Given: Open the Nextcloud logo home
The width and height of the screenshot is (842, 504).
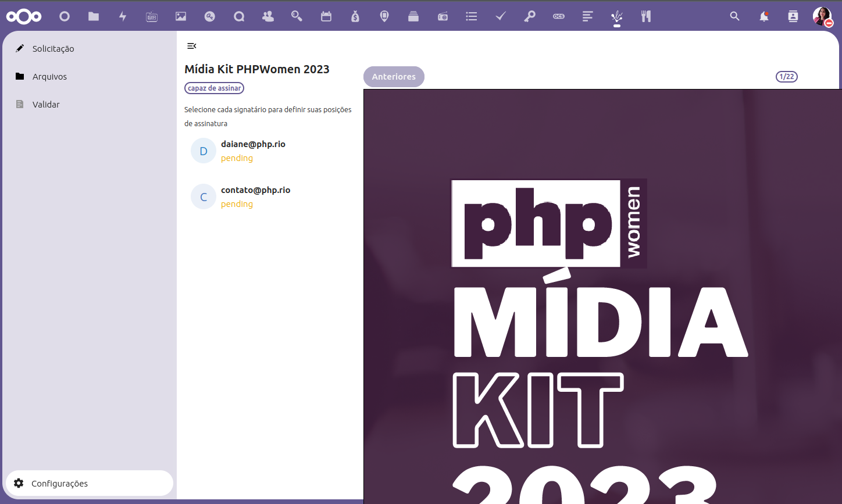Looking at the screenshot, I should (x=24, y=16).
